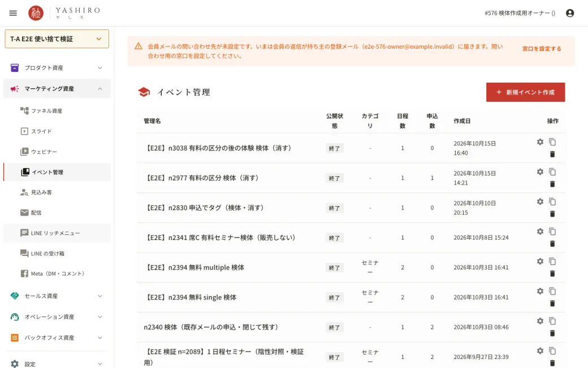Open the user account avatar icon
588x368 pixels.
(570, 13)
